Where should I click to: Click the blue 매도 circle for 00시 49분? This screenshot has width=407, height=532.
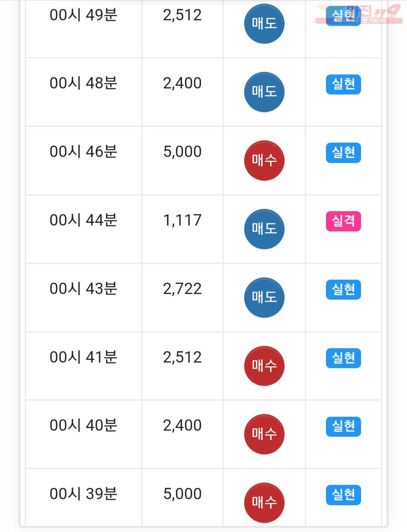(264, 24)
